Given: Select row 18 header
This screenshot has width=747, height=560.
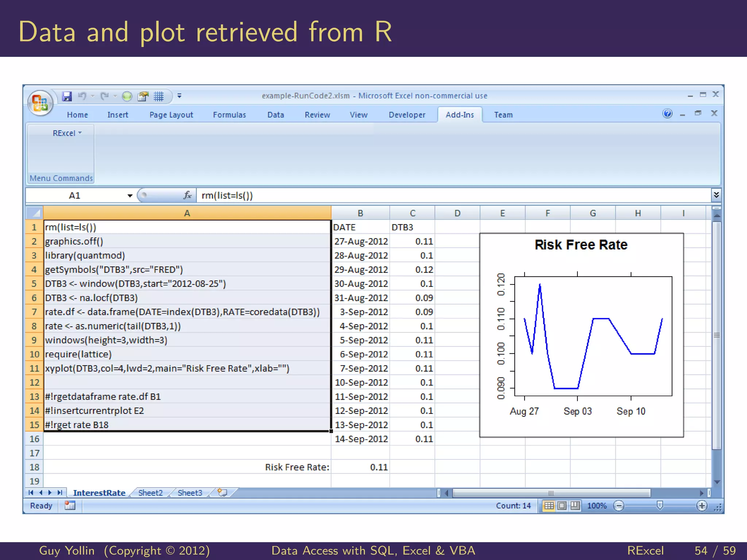Looking at the screenshot, I should tap(34, 467).
